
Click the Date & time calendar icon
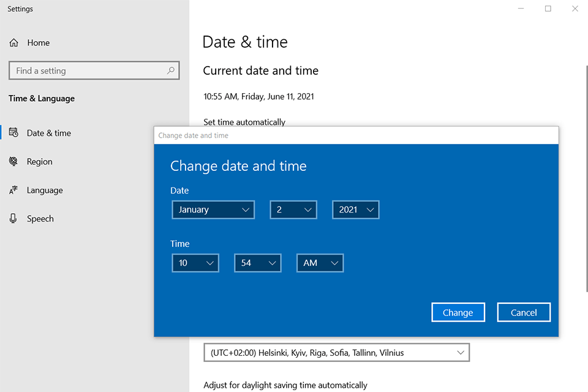point(13,133)
